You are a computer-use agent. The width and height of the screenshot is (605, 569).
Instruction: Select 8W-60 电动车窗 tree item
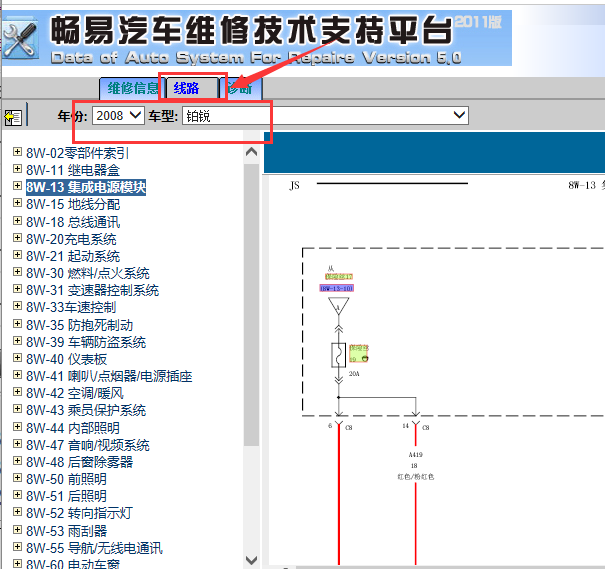click(73, 564)
